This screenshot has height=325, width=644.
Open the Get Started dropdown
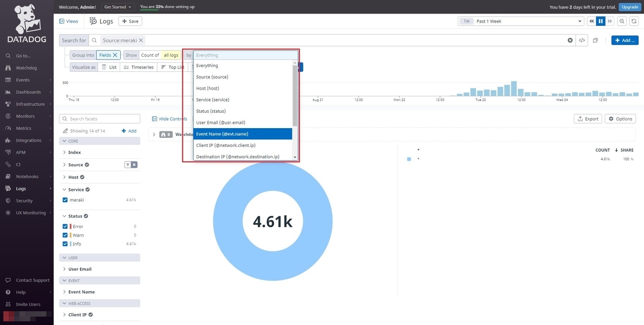(x=118, y=7)
